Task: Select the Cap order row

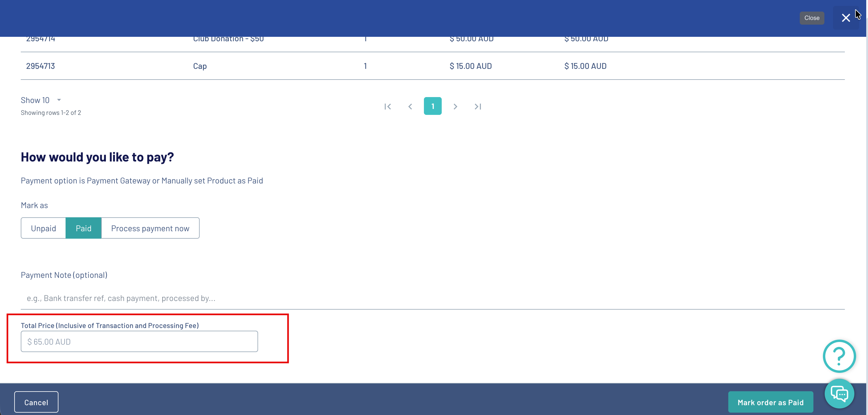Action: coord(200,66)
